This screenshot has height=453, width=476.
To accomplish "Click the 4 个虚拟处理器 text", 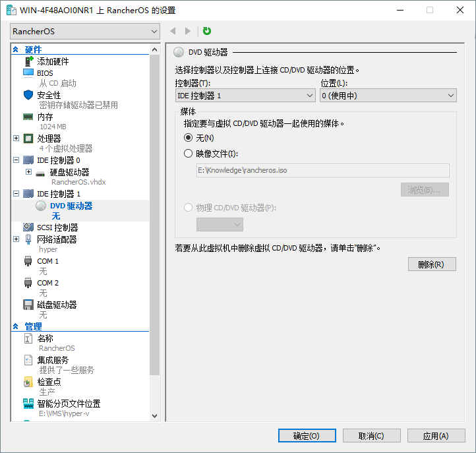I will click(66, 148).
